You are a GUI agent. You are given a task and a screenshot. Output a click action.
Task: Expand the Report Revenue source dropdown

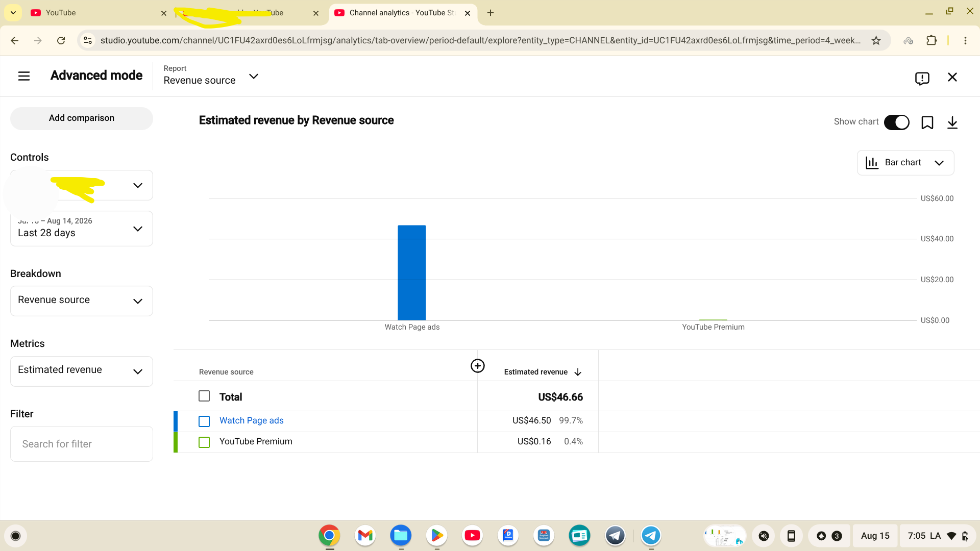tap(211, 76)
